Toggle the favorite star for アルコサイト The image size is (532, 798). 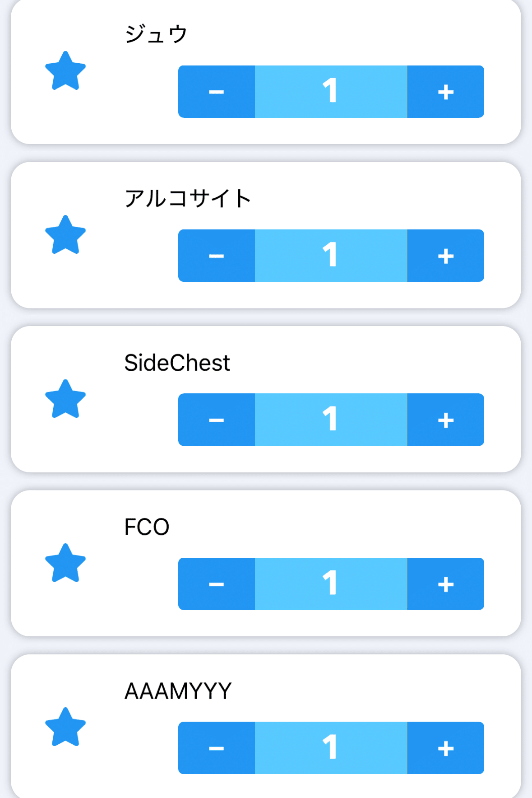click(65, 235)
